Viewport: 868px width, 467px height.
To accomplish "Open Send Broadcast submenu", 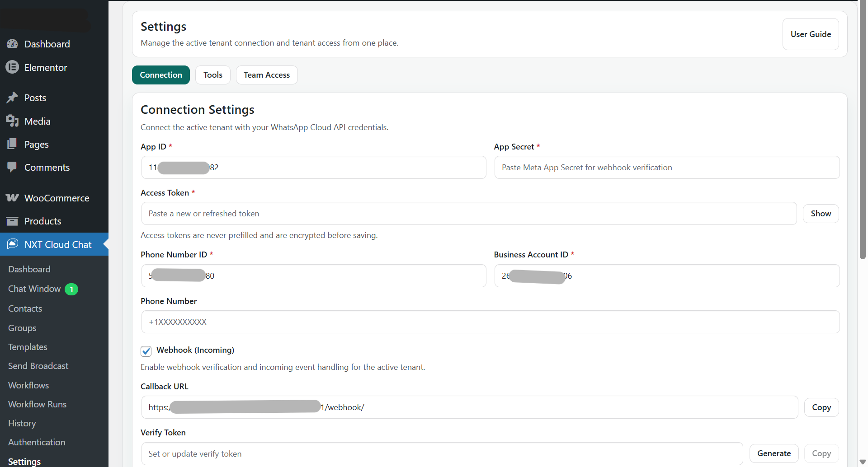I will click(38, 366).
